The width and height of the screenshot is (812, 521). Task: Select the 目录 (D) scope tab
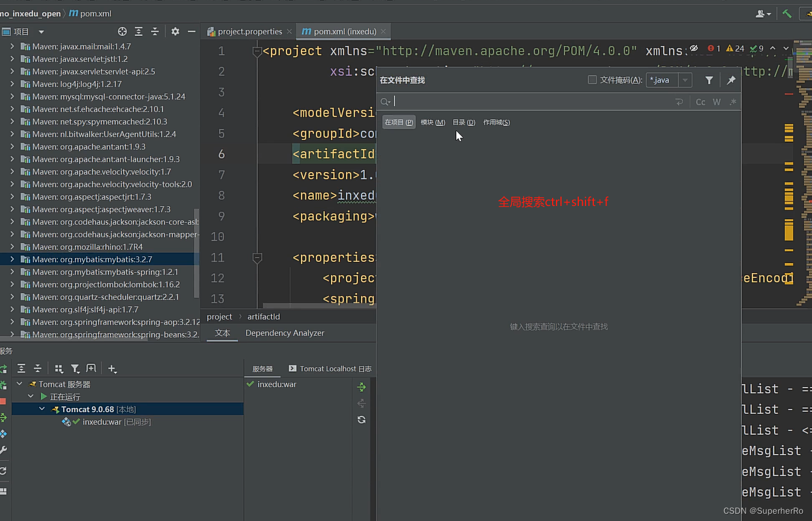click(x=464, y=122)
